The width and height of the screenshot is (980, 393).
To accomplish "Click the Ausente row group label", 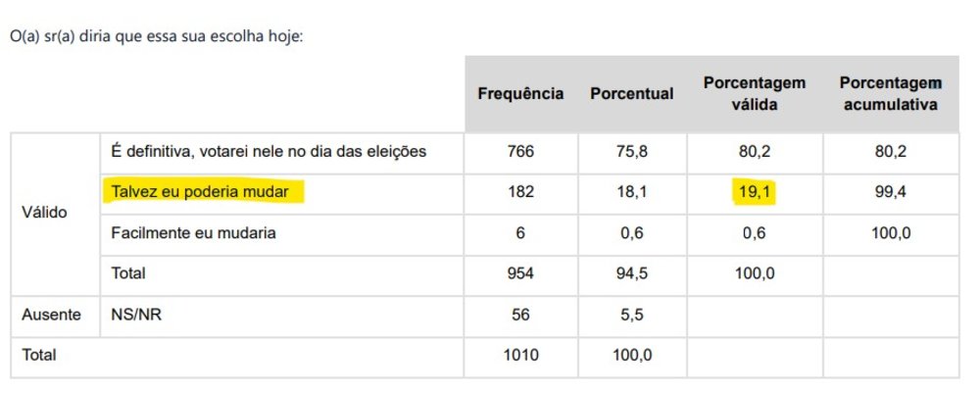I will point(51,315).
